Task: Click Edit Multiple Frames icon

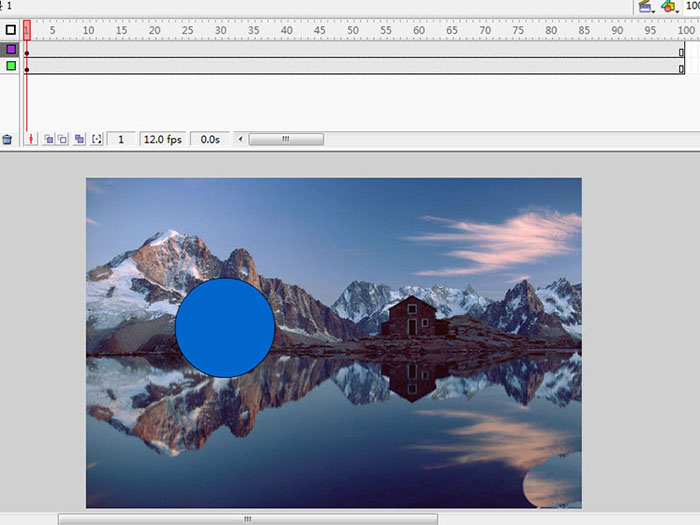Action: pos(79,140)
